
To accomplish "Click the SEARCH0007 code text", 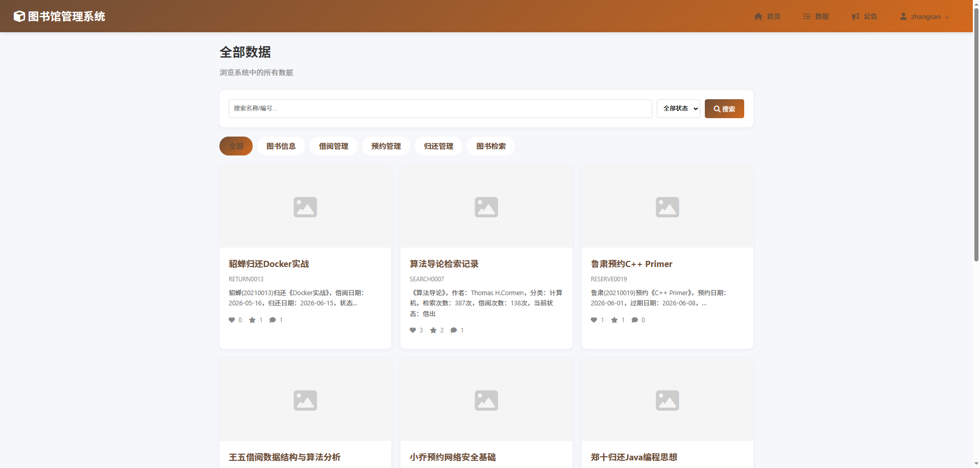I will click(427, 279).
